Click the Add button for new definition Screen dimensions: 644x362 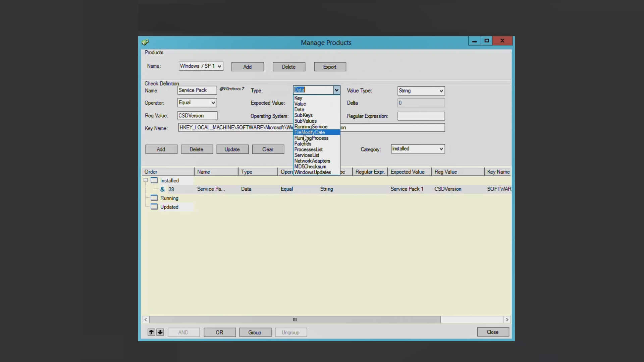click(161, 148)
